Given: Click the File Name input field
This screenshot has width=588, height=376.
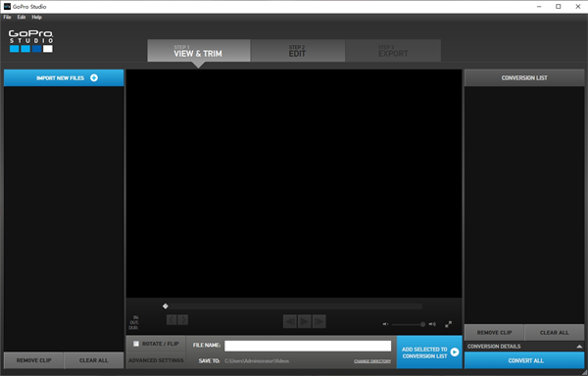Looking at the screenshot, I should tap(308, 346).
